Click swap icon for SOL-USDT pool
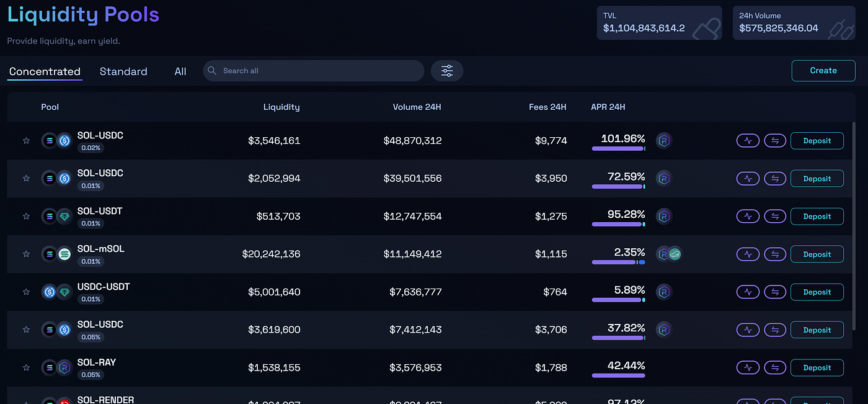The image size is (868, 404). pyautogui.click(x=775, y=217)
